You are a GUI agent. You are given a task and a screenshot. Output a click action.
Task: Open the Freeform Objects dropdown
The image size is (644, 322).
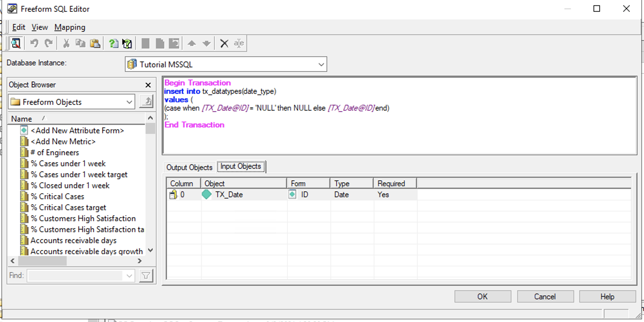coord(129,102)
